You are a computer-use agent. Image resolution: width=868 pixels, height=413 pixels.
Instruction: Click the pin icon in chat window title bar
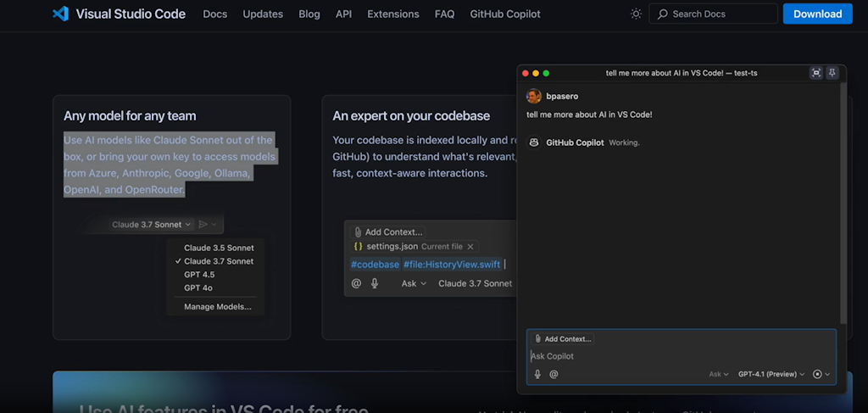coord(832,73)
